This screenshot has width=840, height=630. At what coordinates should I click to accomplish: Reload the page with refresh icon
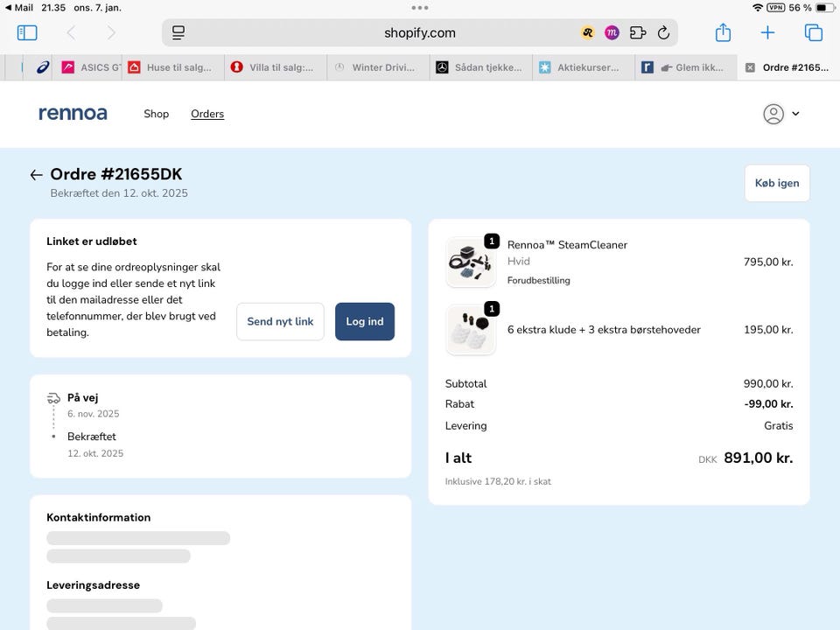point(663,32)
